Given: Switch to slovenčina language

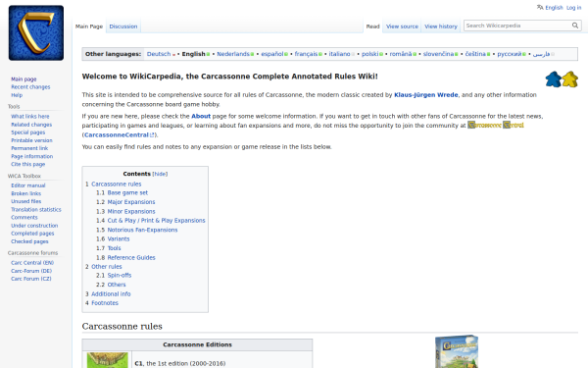Looking at the screenshot, I should 438,54.
